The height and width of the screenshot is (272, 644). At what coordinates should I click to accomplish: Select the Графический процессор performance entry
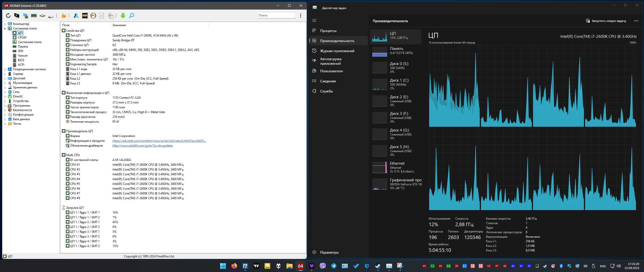396,184
